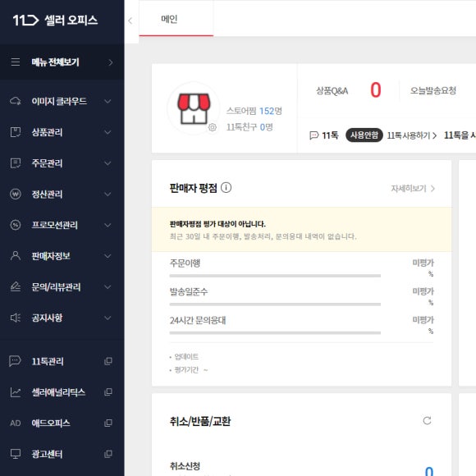Click the 업데이트 text line

[184, 357]
